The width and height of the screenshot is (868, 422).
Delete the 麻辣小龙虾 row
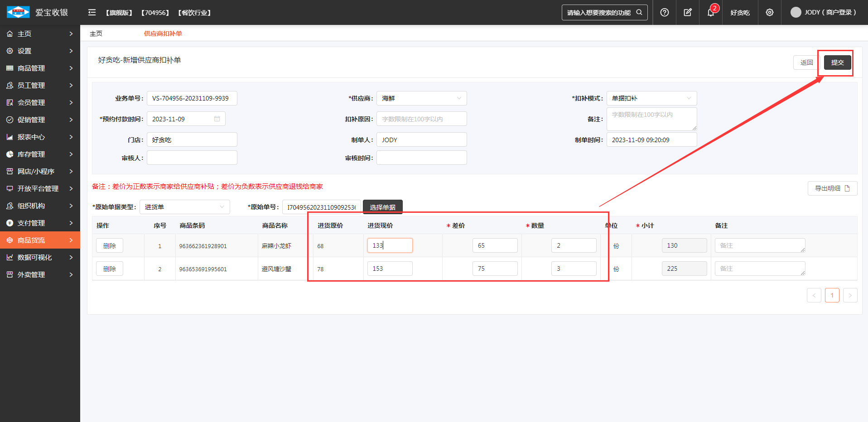point(110,246)
